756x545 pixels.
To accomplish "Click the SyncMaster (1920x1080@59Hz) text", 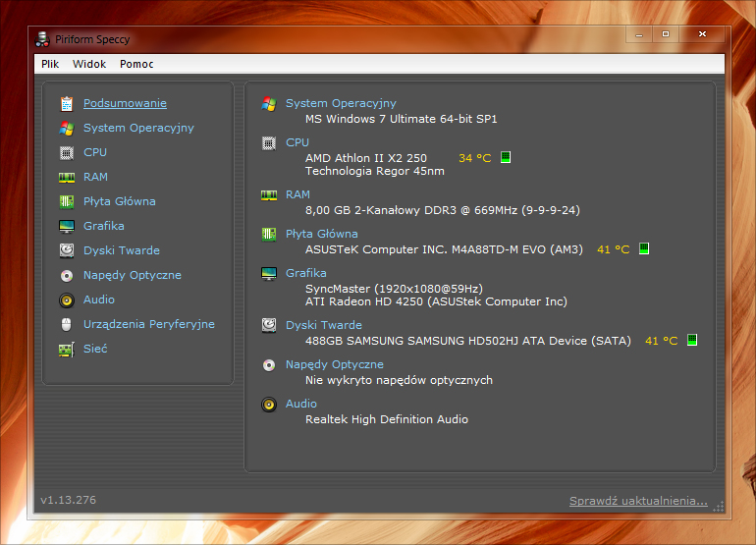I will click(x=394, y=289).
